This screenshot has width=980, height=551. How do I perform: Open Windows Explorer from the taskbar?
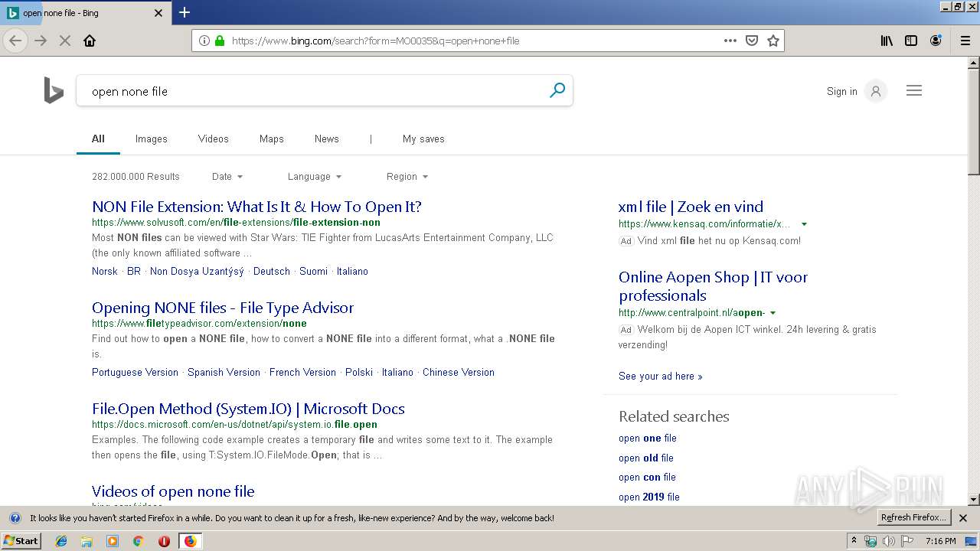pos(87,541)
